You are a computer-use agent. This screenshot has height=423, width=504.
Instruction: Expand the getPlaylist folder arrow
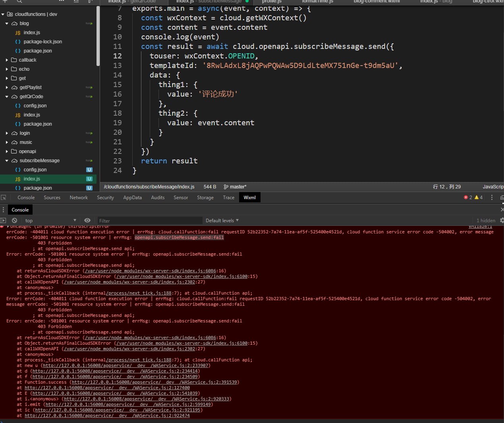pyautogui.click(x=7, y=87)
